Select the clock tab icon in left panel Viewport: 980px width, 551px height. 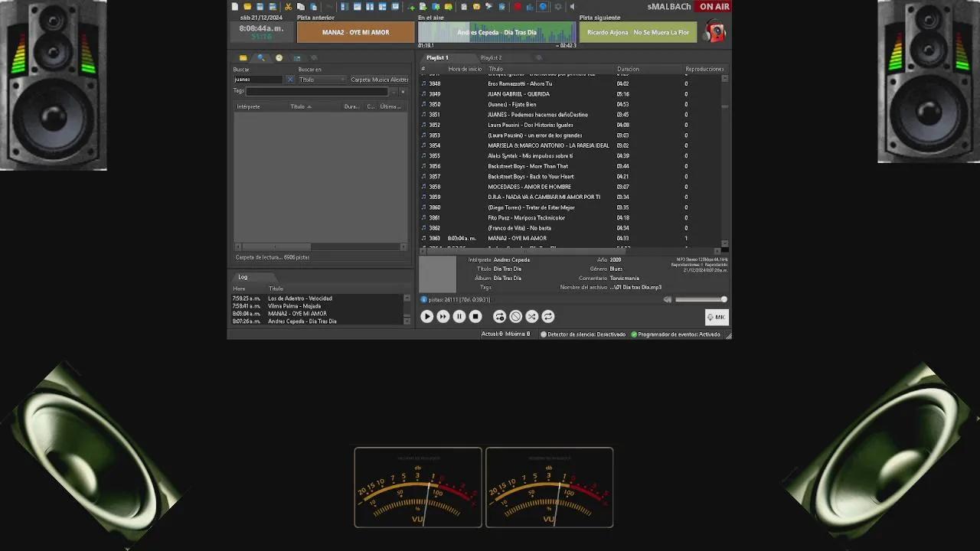coord(279,57)
